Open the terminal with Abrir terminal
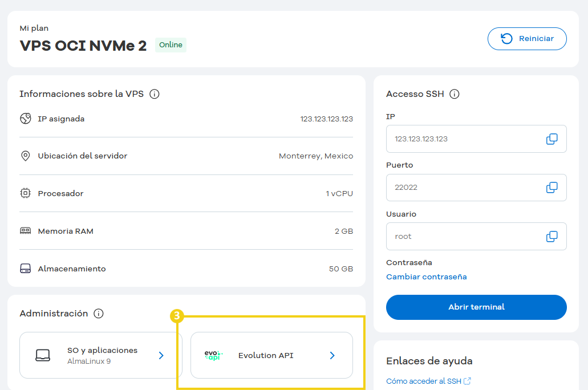 [476, 307]
